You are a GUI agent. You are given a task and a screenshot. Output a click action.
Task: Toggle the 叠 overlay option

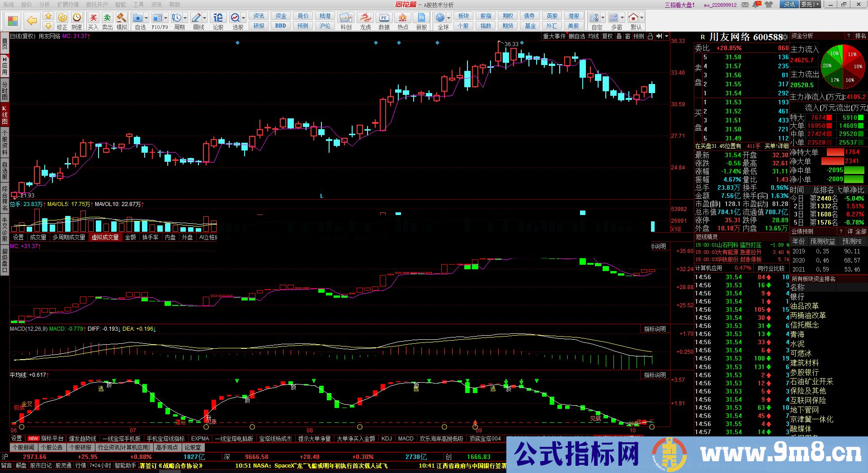619,36
